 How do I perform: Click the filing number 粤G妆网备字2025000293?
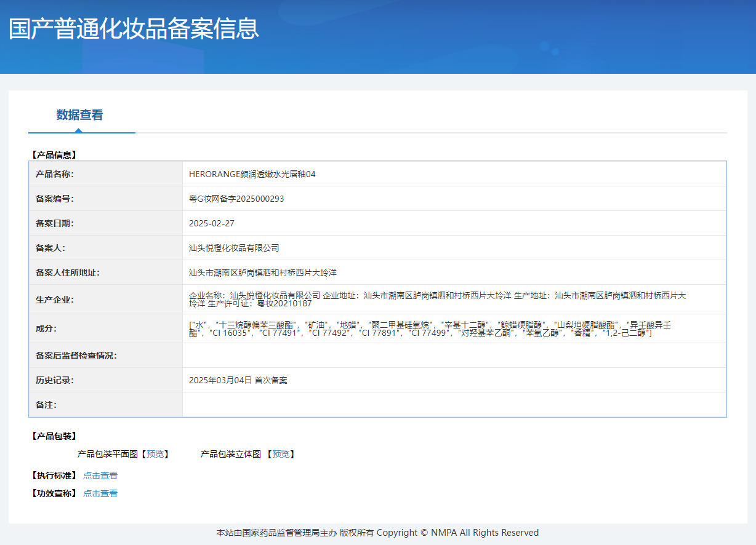click(236, 199)
